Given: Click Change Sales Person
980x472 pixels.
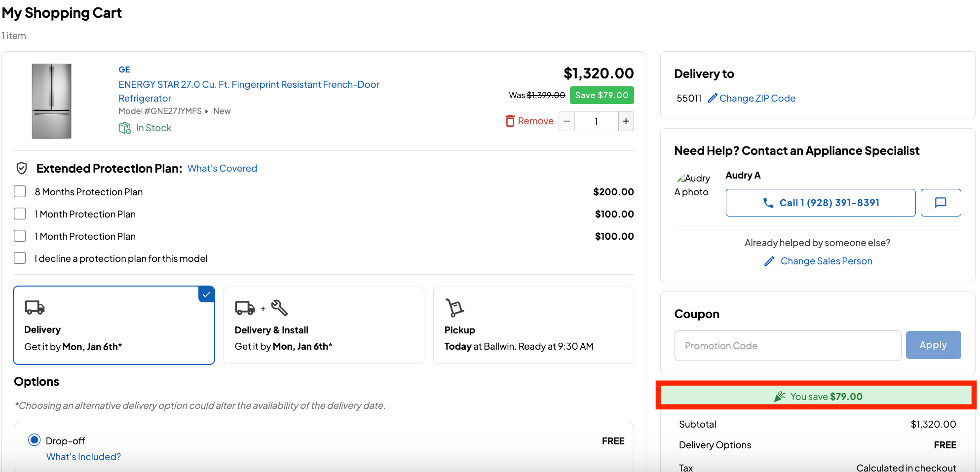Looking at the screenshot, I should click(x=818, y=261).
